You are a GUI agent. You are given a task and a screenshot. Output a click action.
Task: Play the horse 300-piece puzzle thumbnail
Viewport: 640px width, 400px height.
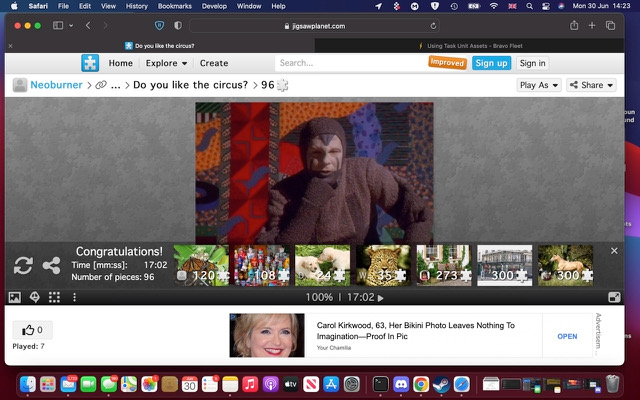pyautogui.click(x=565, y=265)
